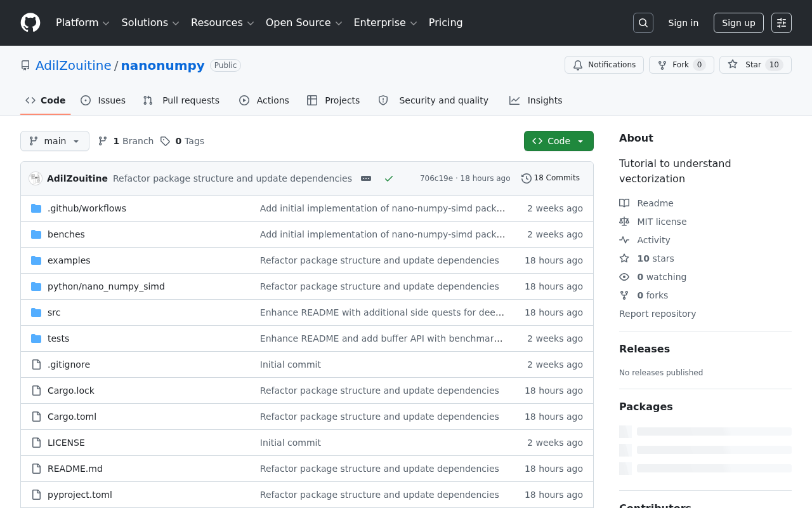812x508 pixels.
Task: View the 1 Branch list
Action: pos(126,141)
